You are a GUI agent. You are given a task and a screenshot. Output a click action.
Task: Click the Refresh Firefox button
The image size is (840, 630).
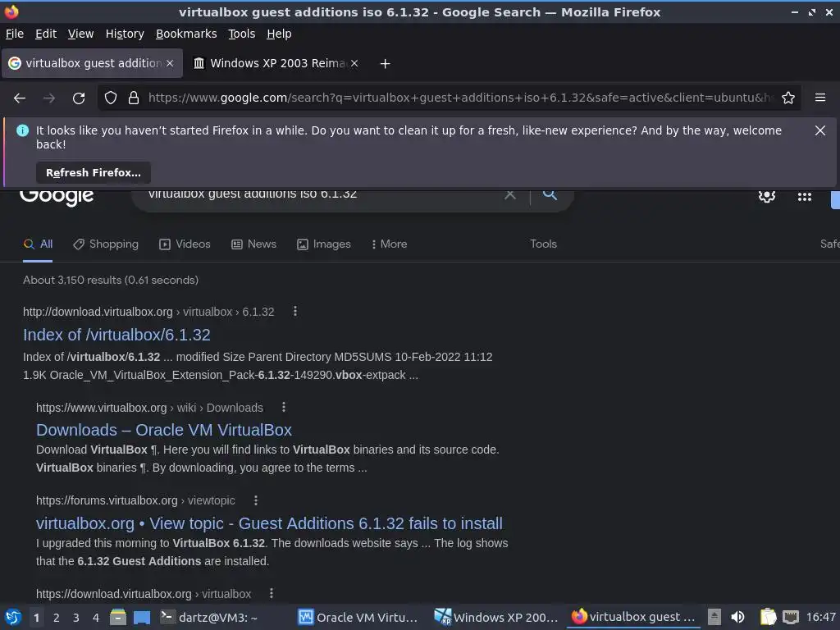(x=94, y=172)
